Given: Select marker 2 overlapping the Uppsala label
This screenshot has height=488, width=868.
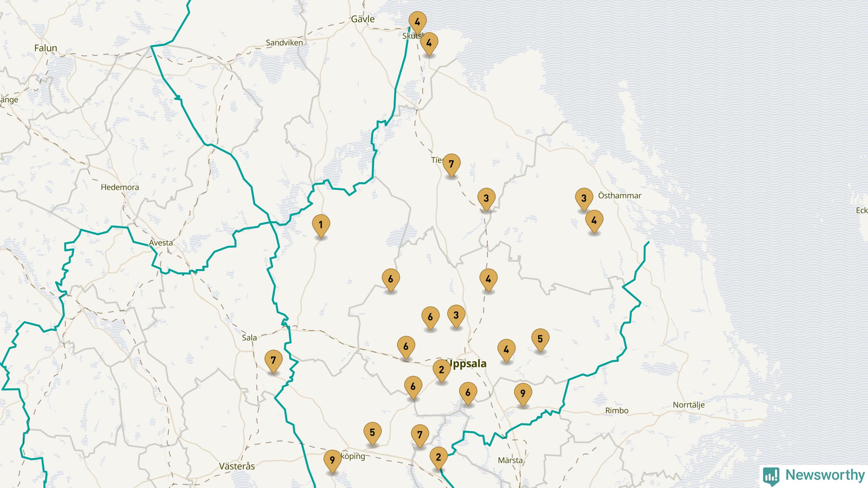Looking at the screenshot, I should coord(441,370).
